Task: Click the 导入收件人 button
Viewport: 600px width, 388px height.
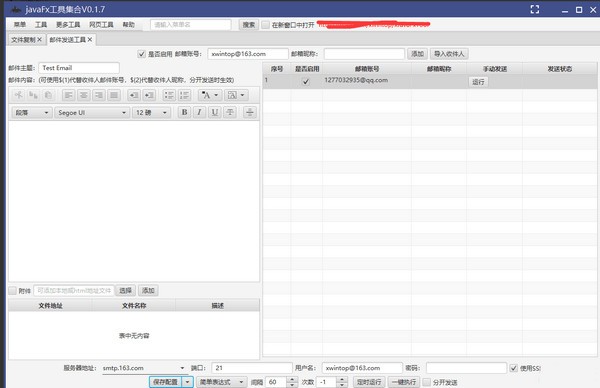Action: coord(449,54)
